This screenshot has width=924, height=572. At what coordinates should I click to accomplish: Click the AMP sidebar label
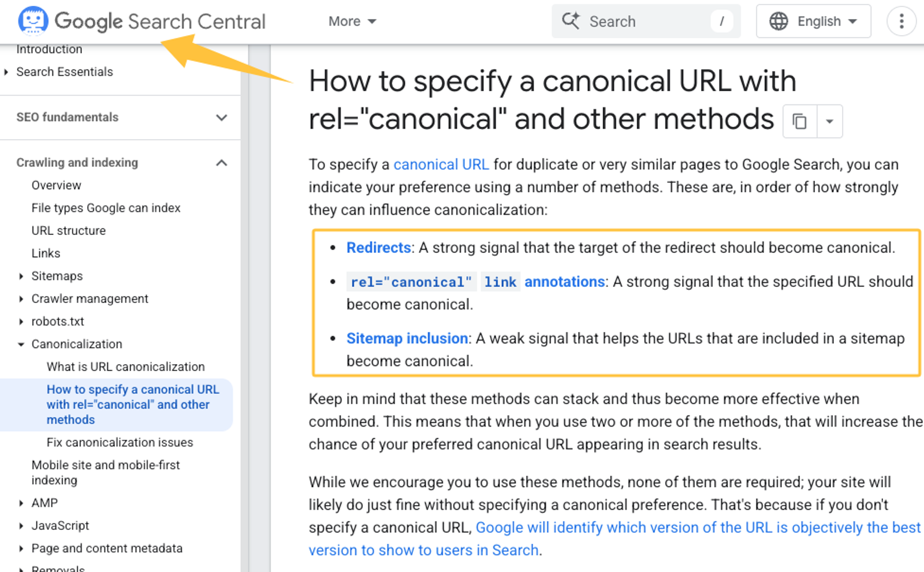[44, 503]
